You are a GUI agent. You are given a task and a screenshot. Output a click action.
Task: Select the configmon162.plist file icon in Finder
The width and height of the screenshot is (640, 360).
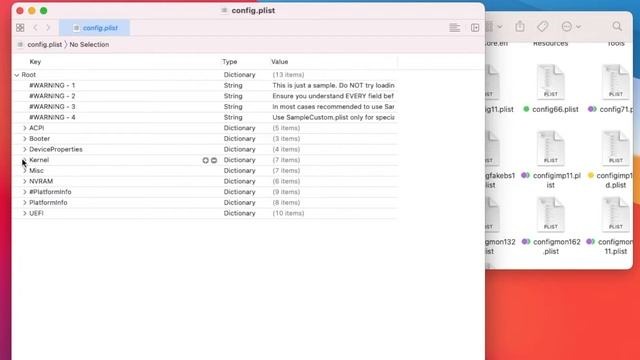point(551,214)
